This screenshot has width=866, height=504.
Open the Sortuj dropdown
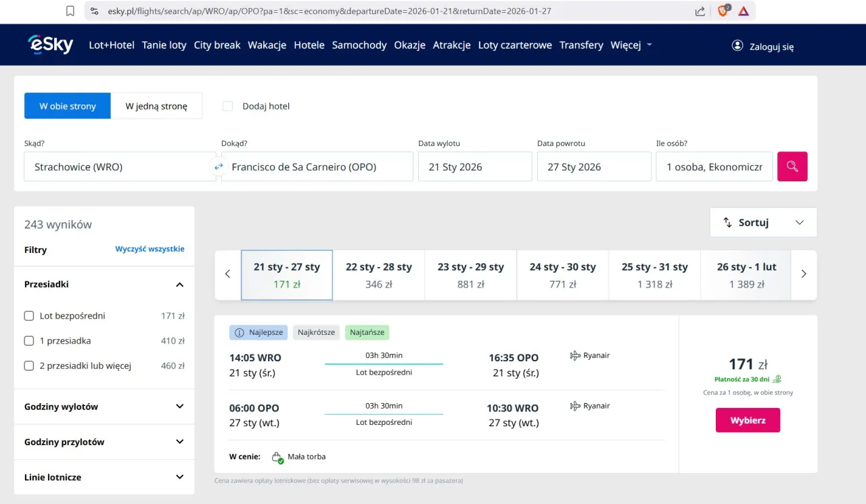(x=763, y=223)
